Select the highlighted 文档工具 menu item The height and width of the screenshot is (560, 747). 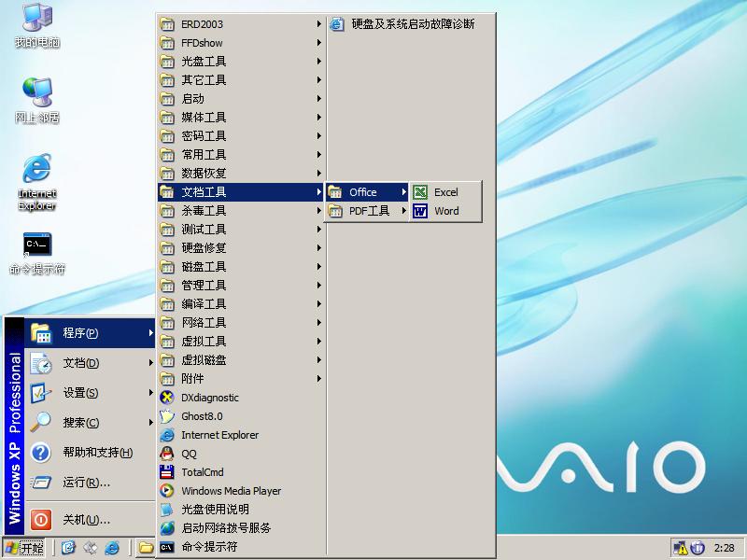click(x=242, y=192)
